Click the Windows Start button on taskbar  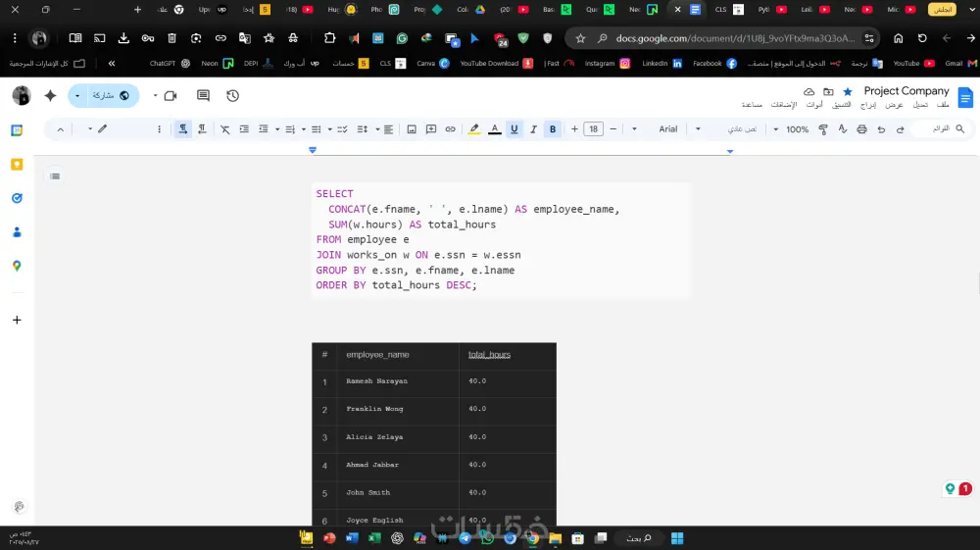point(677,538)
